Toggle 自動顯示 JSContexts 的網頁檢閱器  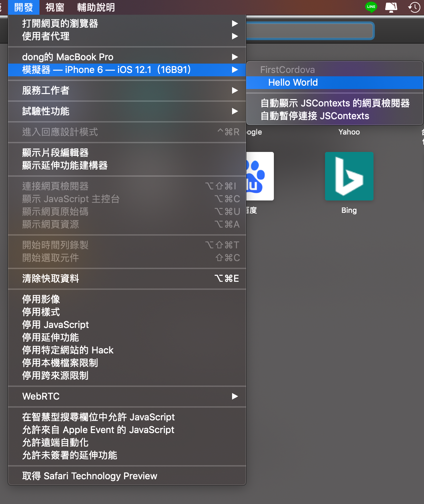(336, 103)
